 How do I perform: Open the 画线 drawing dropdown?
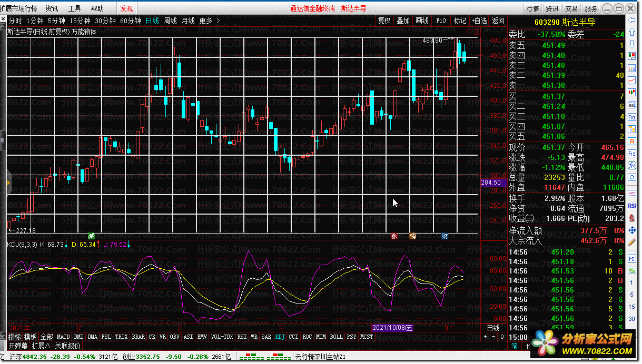pyautogui.click(x=422, y=21)
